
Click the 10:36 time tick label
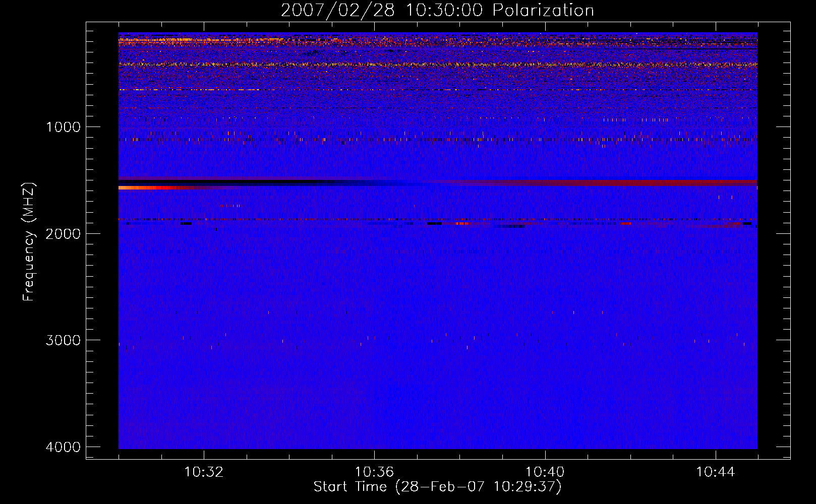pyautogui.click(x=374, y=472)
